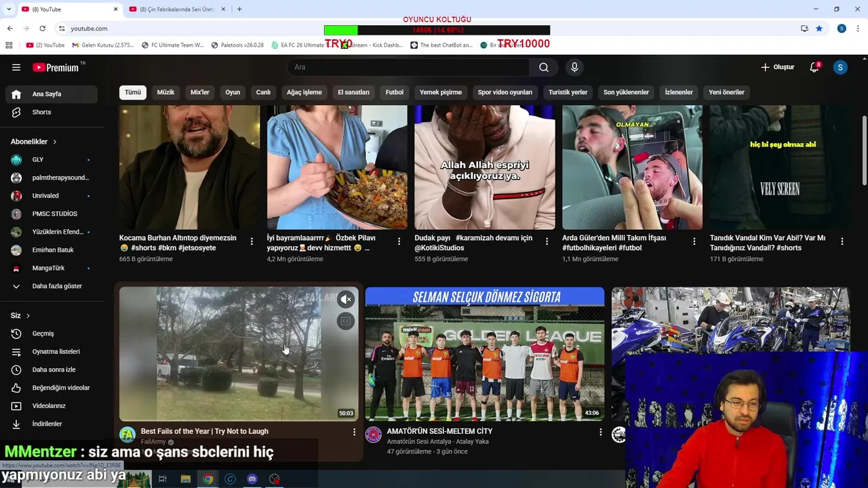Open options menu for Özbek Pilavı short
The width and height of the screenshot is (868, 488).
[x=399, y=241]
